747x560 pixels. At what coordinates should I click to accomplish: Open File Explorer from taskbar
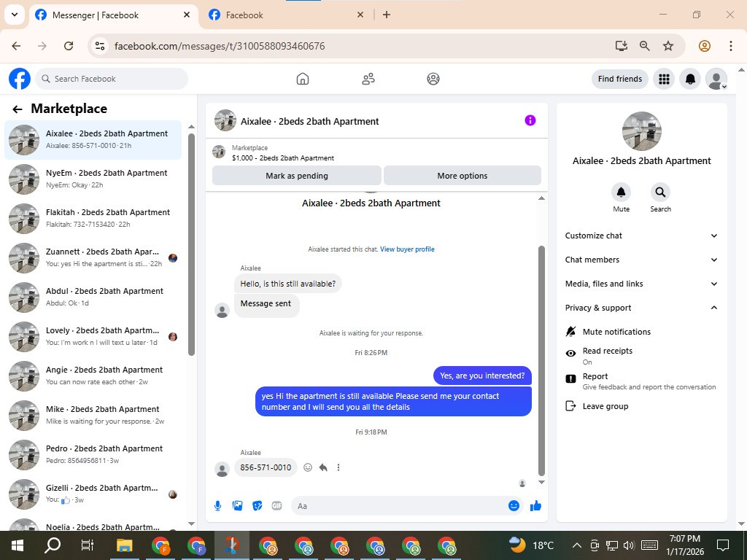[x=125, y=545]
